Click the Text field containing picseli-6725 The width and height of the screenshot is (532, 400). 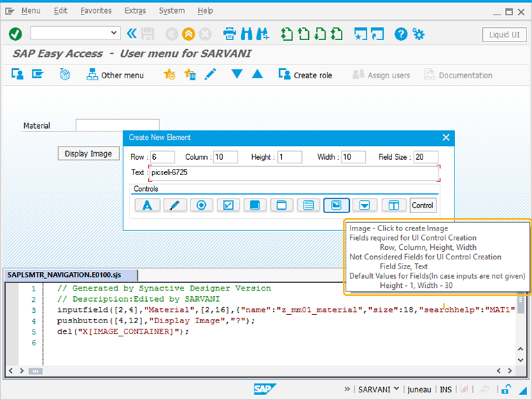click(294, 173)
